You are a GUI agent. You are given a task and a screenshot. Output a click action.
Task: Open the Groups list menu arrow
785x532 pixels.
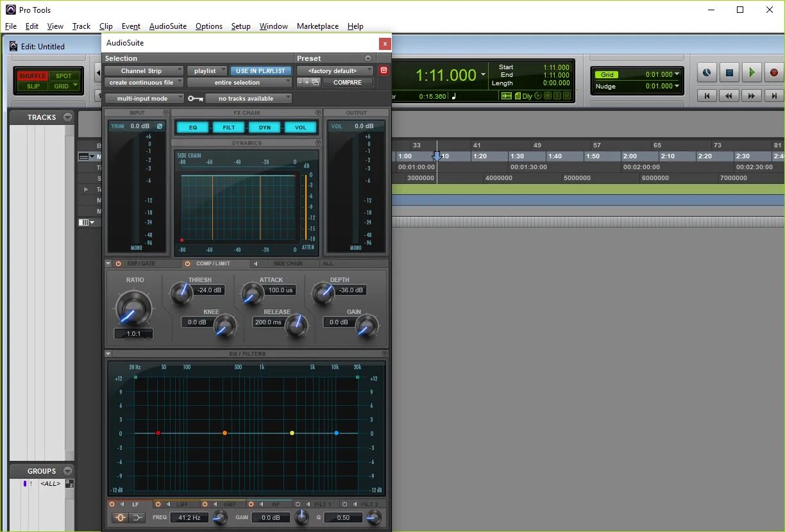click(68, 471)
